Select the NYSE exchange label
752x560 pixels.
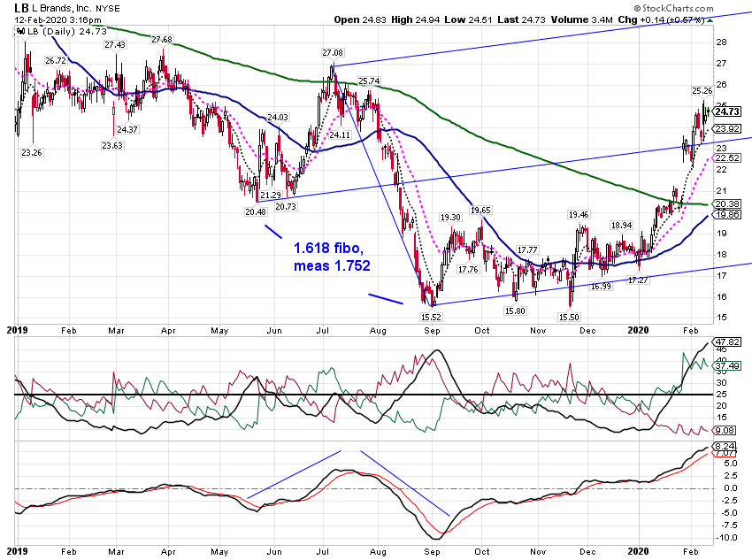click(x=108, y=9)
